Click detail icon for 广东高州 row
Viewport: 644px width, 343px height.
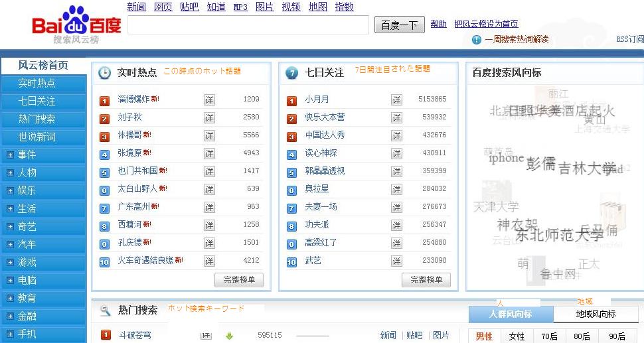pos(209,207)
